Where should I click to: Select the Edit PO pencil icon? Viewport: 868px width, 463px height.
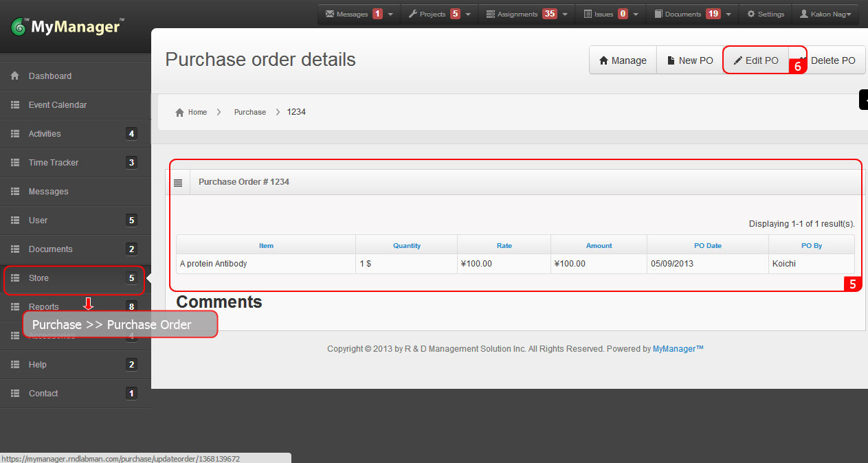click(x=739, y=60)
